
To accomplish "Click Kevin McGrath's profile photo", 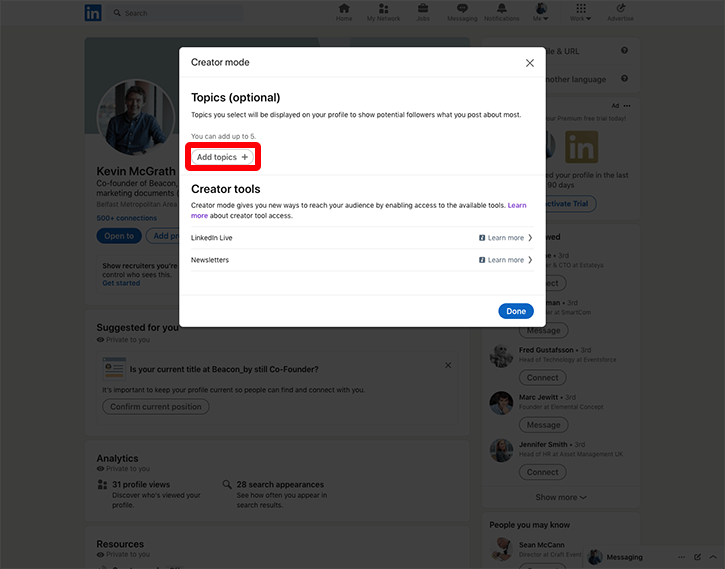I will coord(135,118).
